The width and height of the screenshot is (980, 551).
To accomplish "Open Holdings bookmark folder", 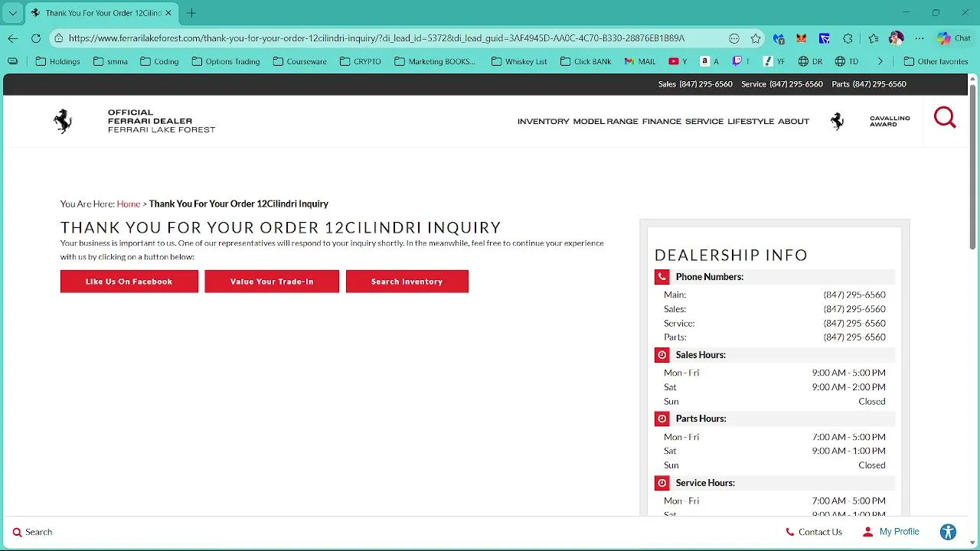I will (x=57, y=61).
